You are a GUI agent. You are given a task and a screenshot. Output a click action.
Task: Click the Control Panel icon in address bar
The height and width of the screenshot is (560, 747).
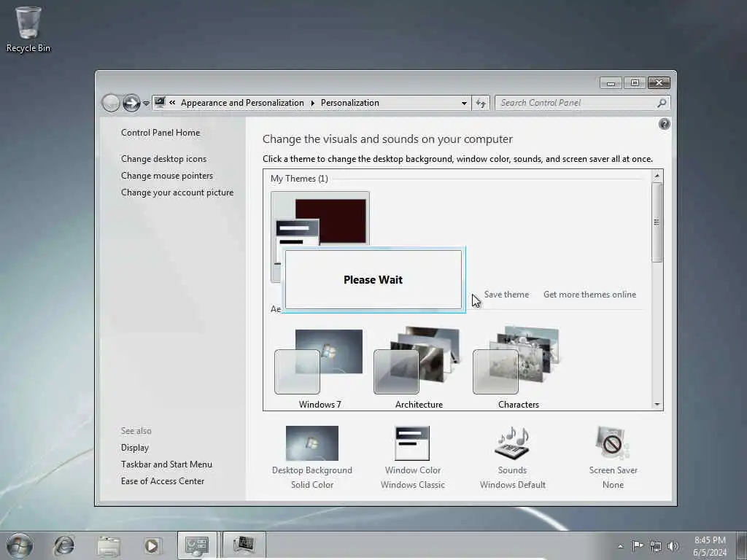(160, 102)
